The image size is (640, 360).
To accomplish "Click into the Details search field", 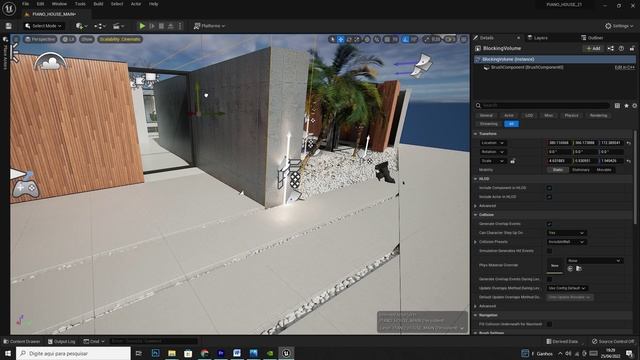I will [542, 105].
